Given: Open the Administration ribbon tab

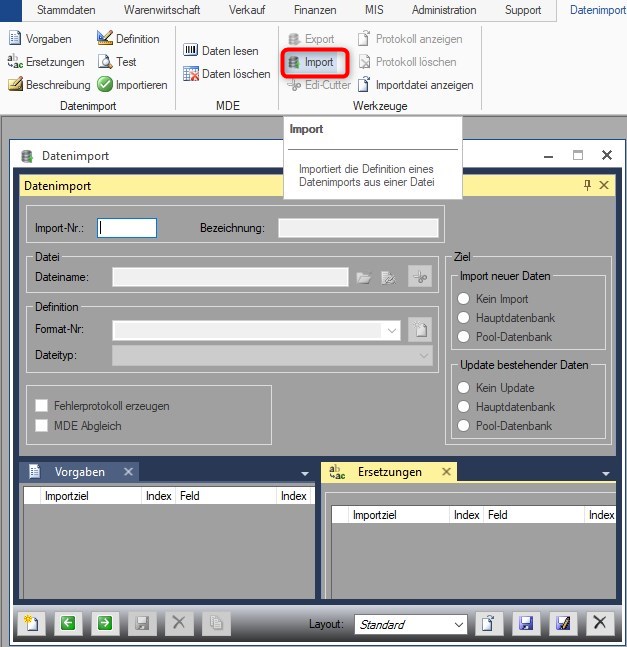Looking at the screenshot, I should [x=444, y=10].
